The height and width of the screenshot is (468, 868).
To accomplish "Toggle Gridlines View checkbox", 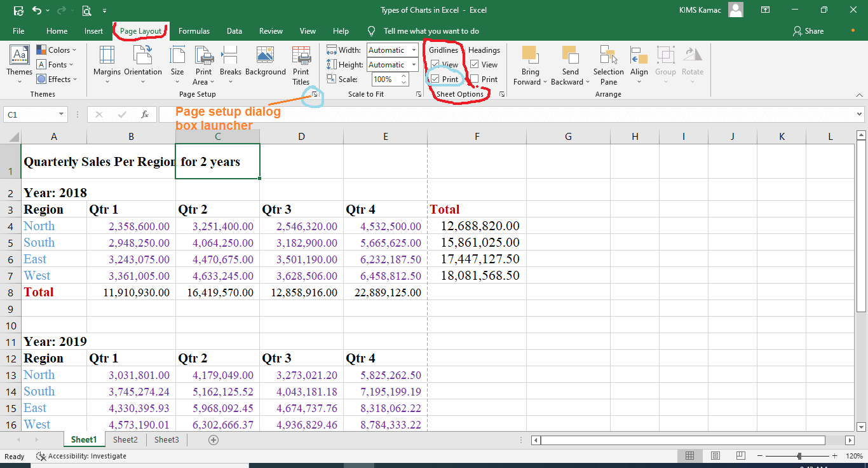I will (x=435, y=64).
